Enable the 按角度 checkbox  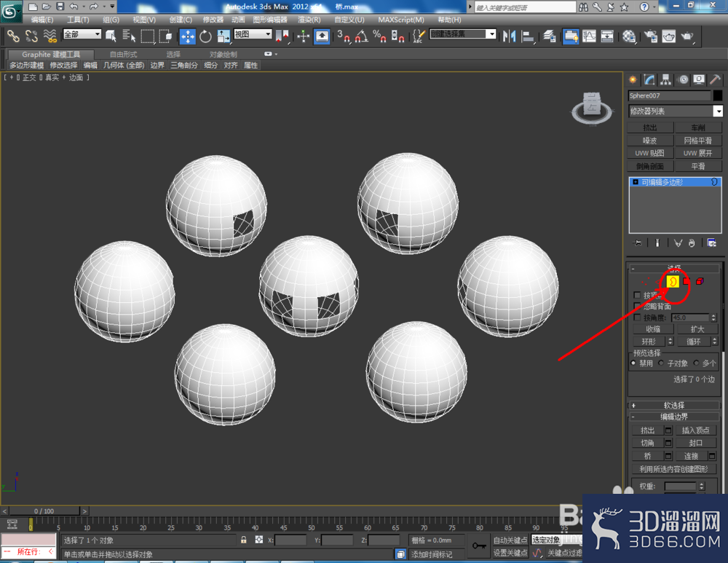pyautogui.click(x=637, y=318)
